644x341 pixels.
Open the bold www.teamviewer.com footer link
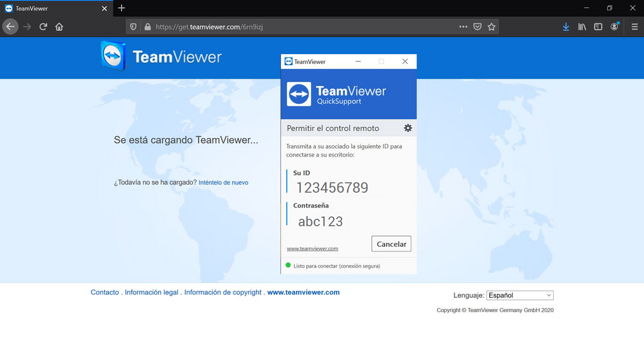pyautogui.click(x=304, y=292)
